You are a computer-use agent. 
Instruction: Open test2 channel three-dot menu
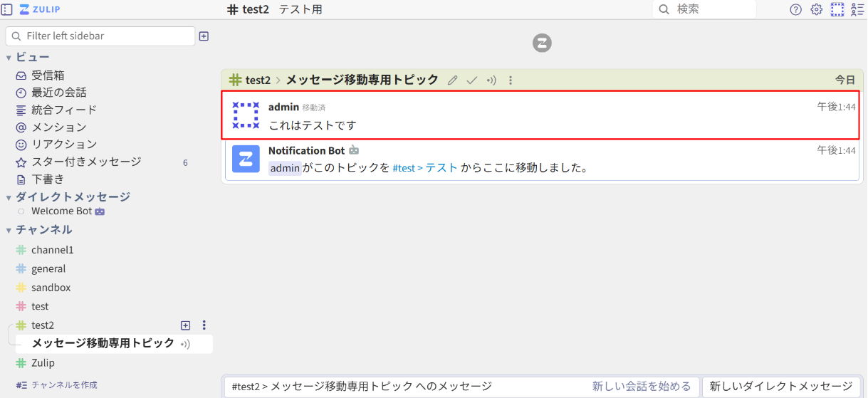point(204,325)
